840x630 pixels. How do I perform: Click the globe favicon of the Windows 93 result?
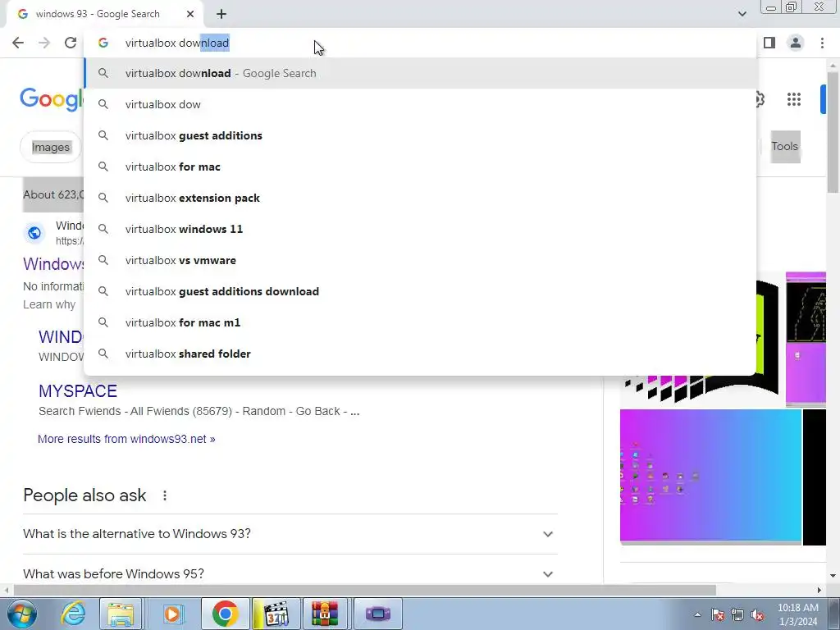coord(34,232)
